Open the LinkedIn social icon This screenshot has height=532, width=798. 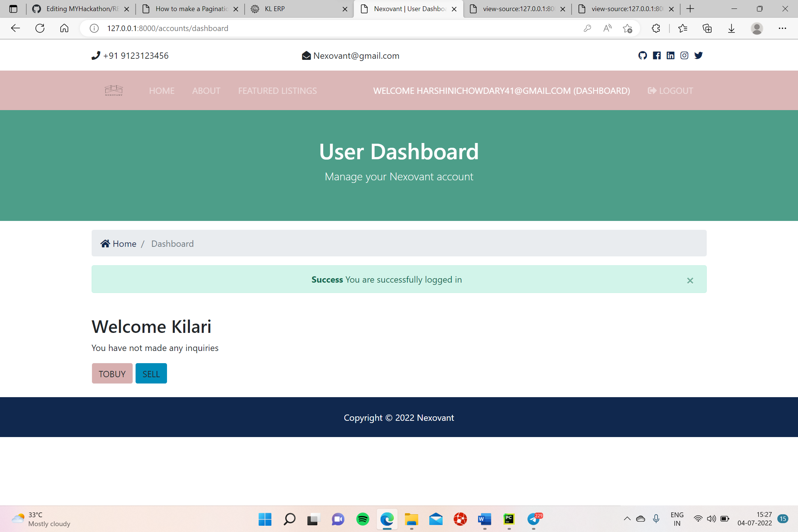point(670,55)
